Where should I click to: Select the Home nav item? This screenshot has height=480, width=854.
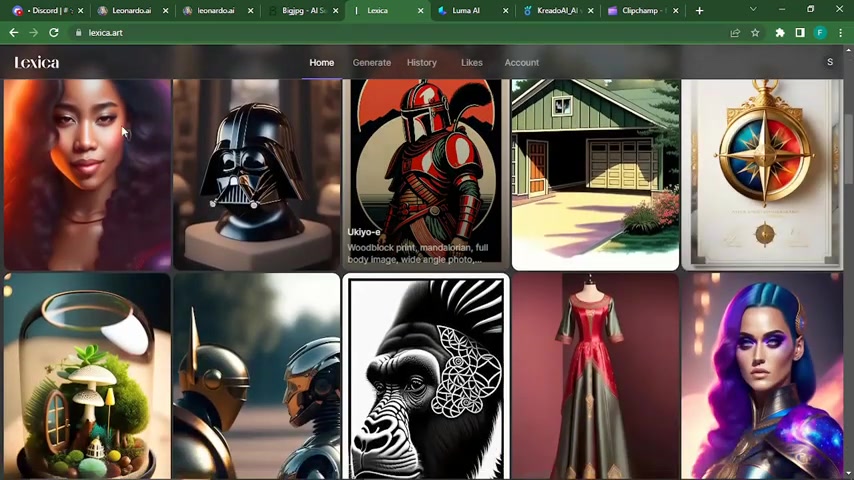coord(322,63)
